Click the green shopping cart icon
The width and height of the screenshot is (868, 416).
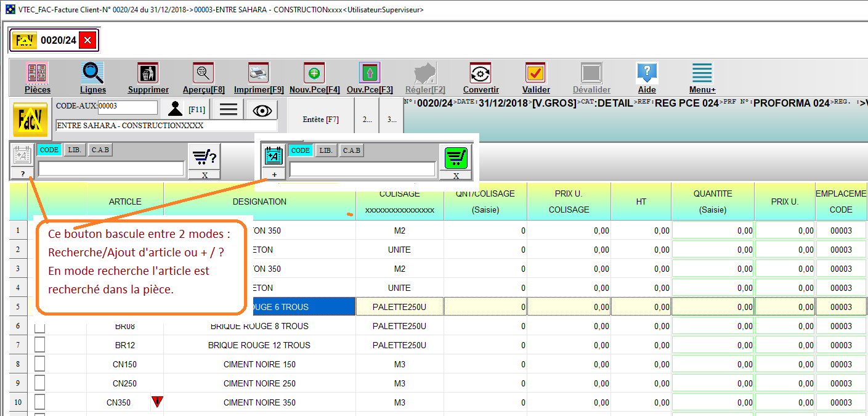click(456, 158)
